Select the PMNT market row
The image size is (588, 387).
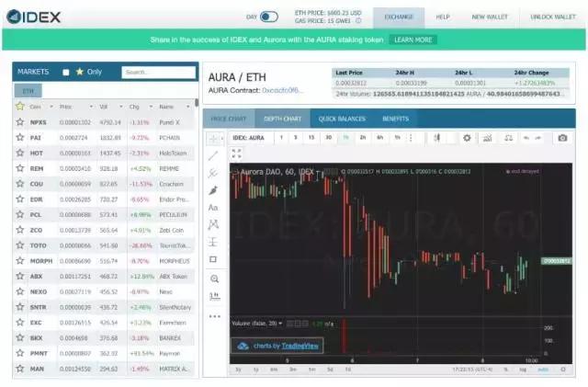click(104, 353)
